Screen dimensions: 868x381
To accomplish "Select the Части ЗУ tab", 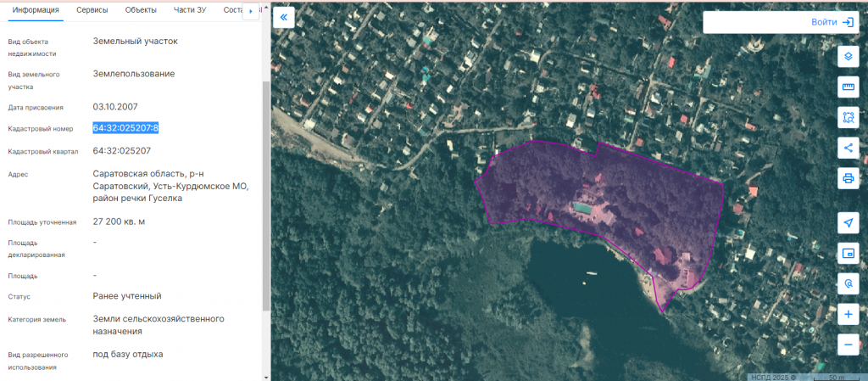I will pyautogui.click(x=189, y=10).
